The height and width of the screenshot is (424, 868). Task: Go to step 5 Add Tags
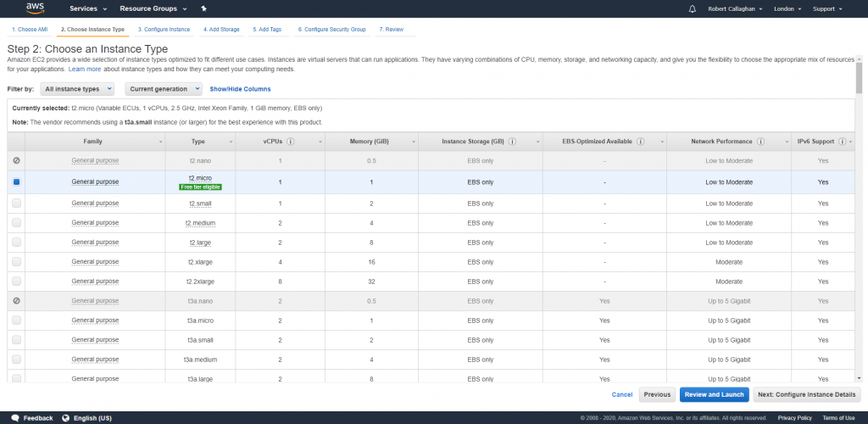(267, 30)
